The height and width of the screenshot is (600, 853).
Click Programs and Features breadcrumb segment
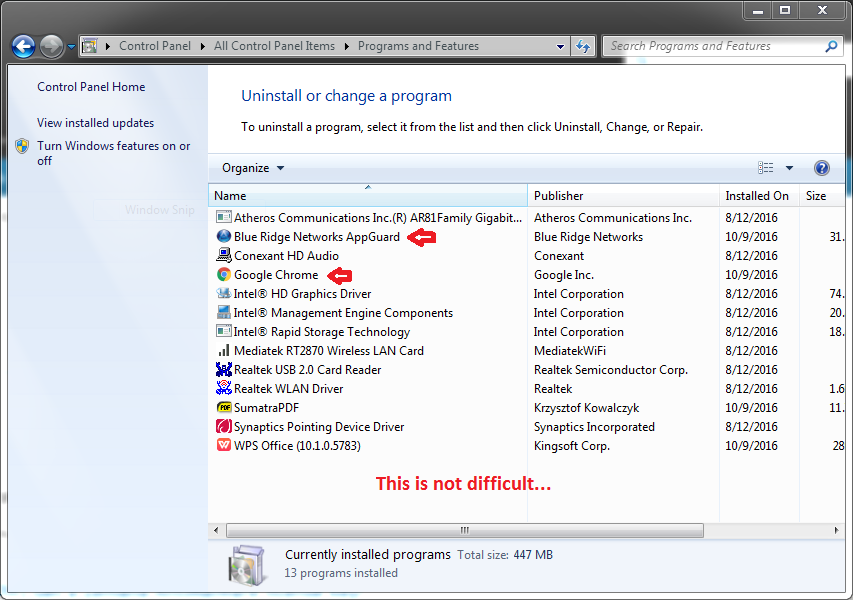click(x=418, y=46)
